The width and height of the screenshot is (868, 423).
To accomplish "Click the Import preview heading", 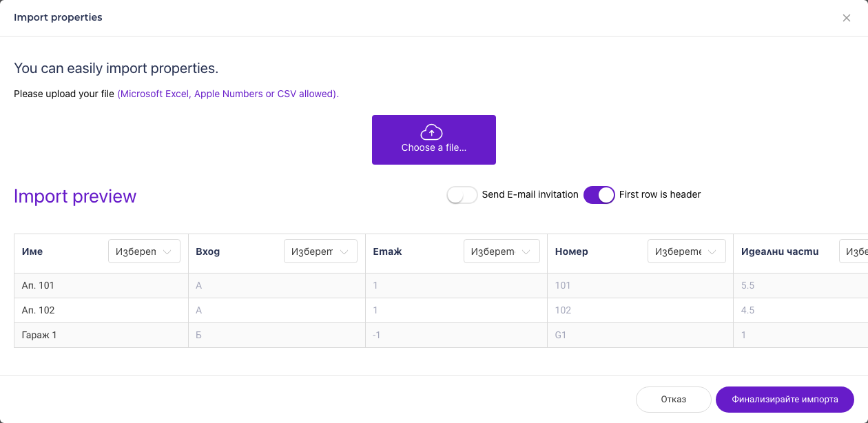I will [x=75, y=196].
